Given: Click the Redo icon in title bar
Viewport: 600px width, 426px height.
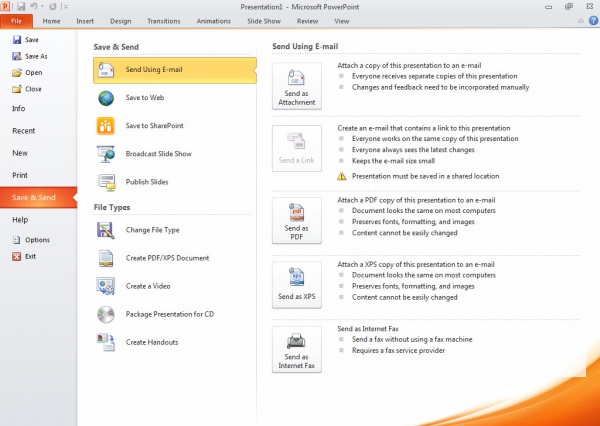Looking at the screenshot, I should [x=53, y=7].
